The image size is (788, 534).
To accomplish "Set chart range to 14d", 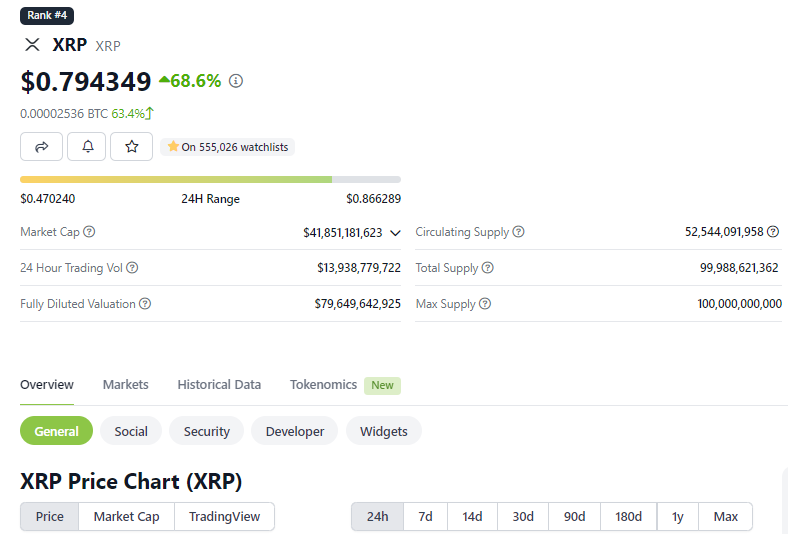I will [x=472, y=516].
